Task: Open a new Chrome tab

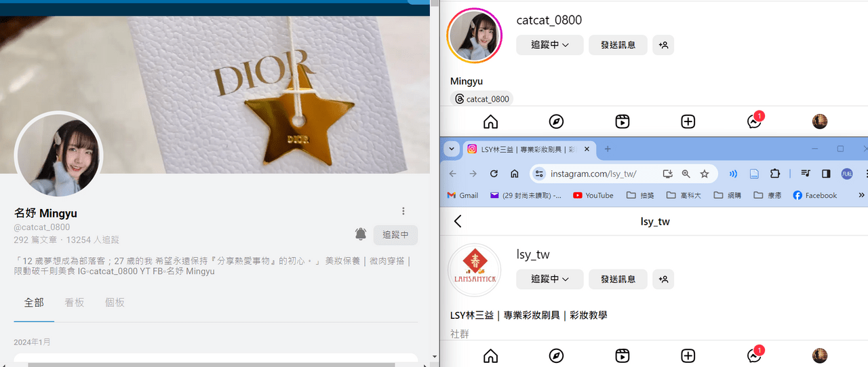Action: pos(608,149)
